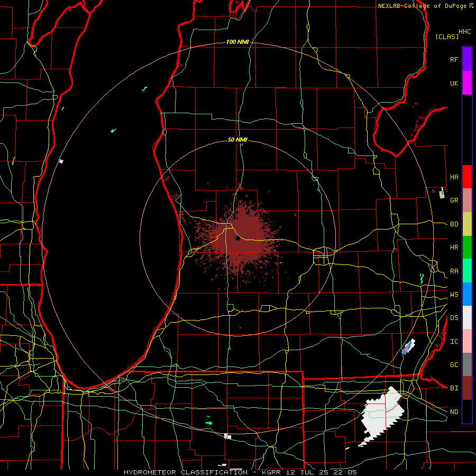The image size is (476, 476).
Task: Click the IC legend label
Action: pos(454,342)
